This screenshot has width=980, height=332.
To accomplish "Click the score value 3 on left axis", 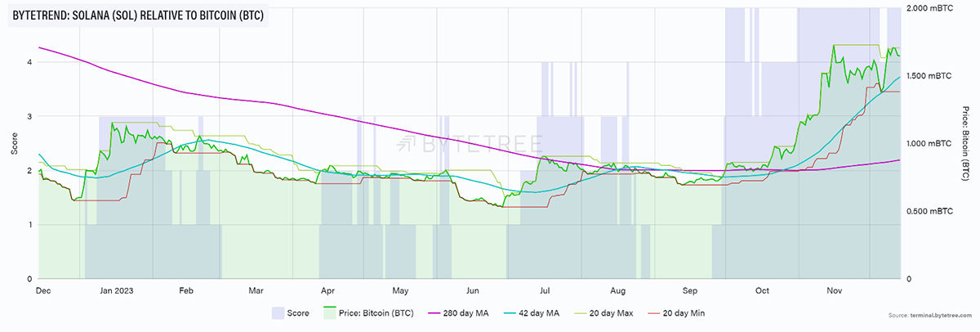I will [x=29, y=116].
